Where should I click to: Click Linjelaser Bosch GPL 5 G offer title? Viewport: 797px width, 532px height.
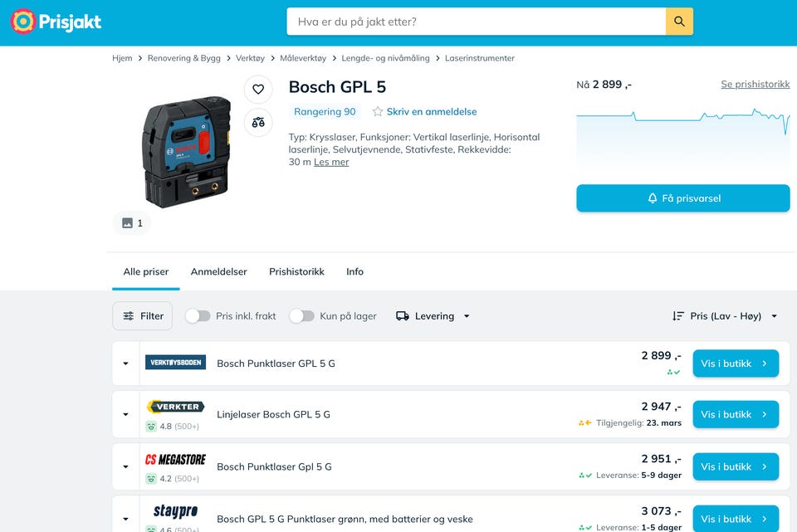tap(273, 415)
